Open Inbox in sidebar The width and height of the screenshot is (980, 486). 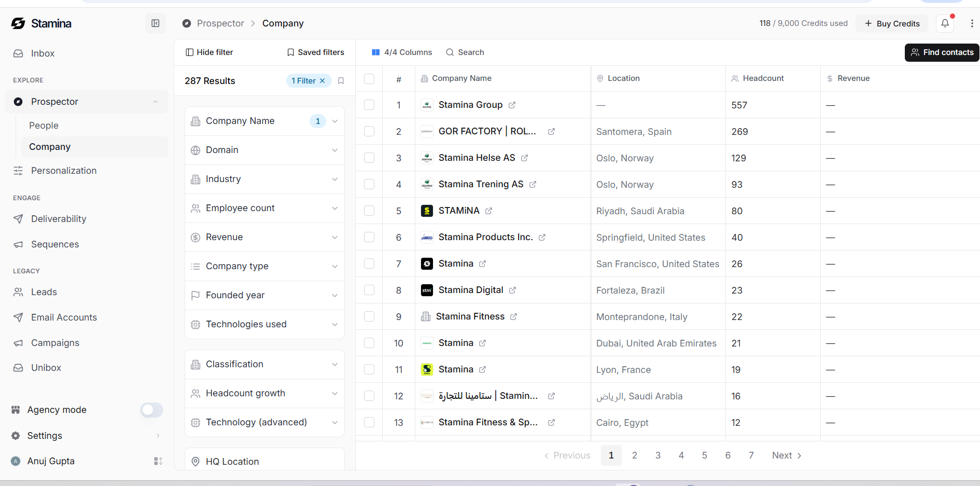tap(87, 53)
